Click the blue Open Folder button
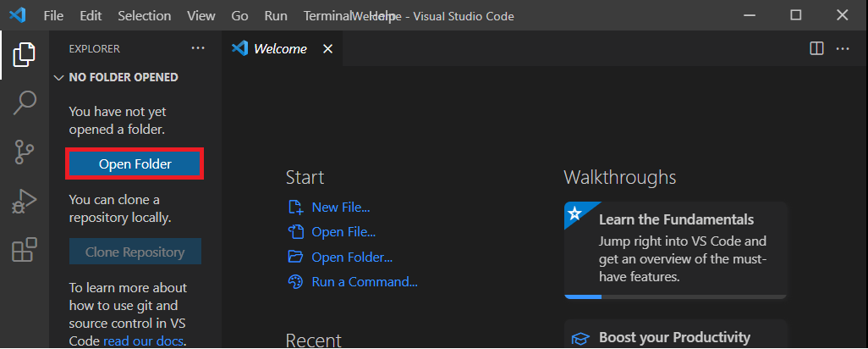The image size is (868, 349). pyautogui.click(x=135, y=164)
